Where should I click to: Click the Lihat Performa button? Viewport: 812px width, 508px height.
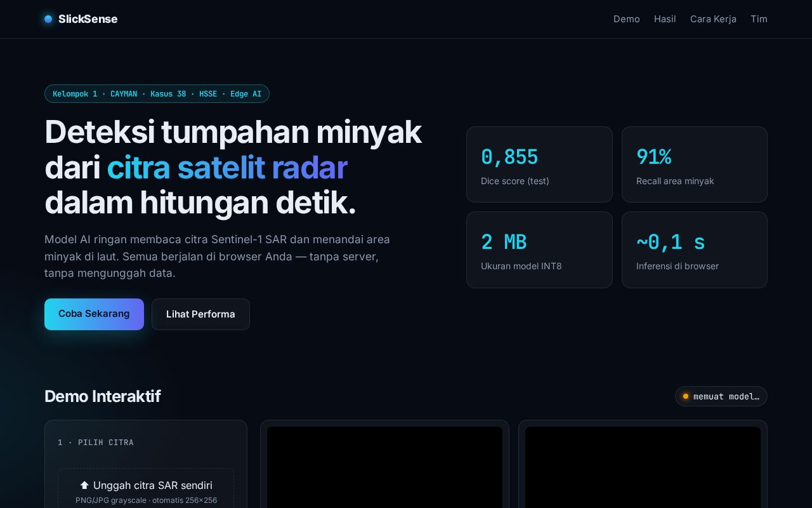coord(200,314)
